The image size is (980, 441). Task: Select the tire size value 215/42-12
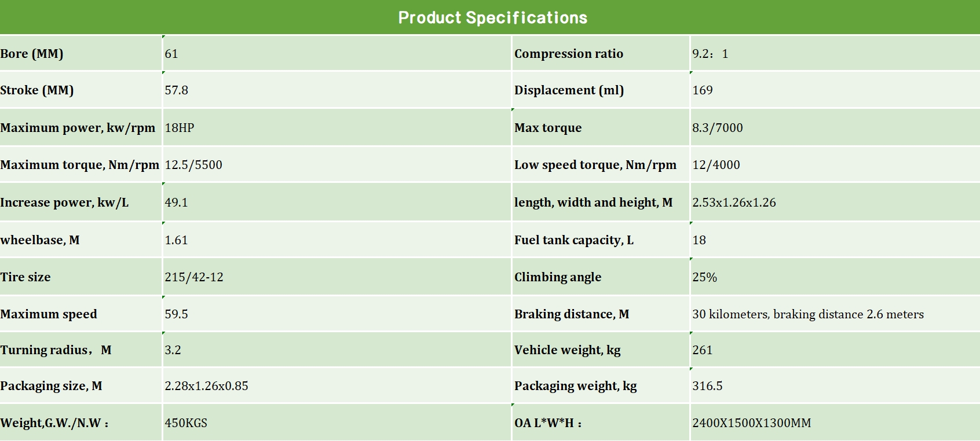coord(194,277)
